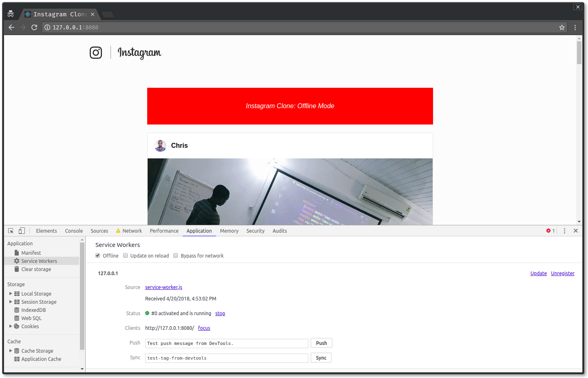The width and height of the screenshot is (588, 378).
Task: Click the Instagram camera logo
Action: tap(96, 53)
